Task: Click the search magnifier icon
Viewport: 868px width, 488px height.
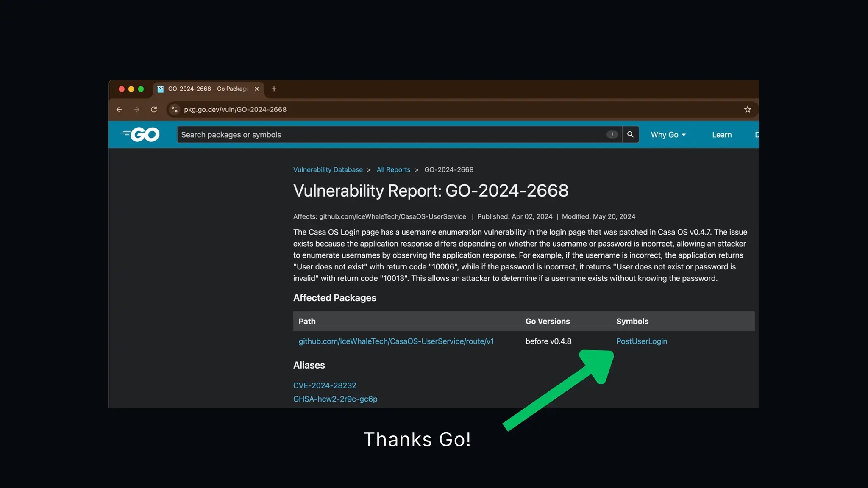Action: click(630, 134)
